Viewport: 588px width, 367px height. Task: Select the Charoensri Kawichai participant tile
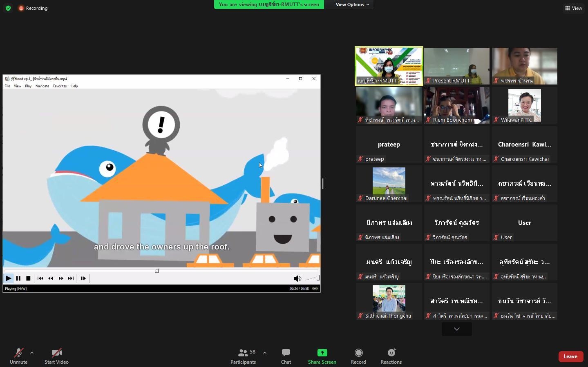click(525, 145)
